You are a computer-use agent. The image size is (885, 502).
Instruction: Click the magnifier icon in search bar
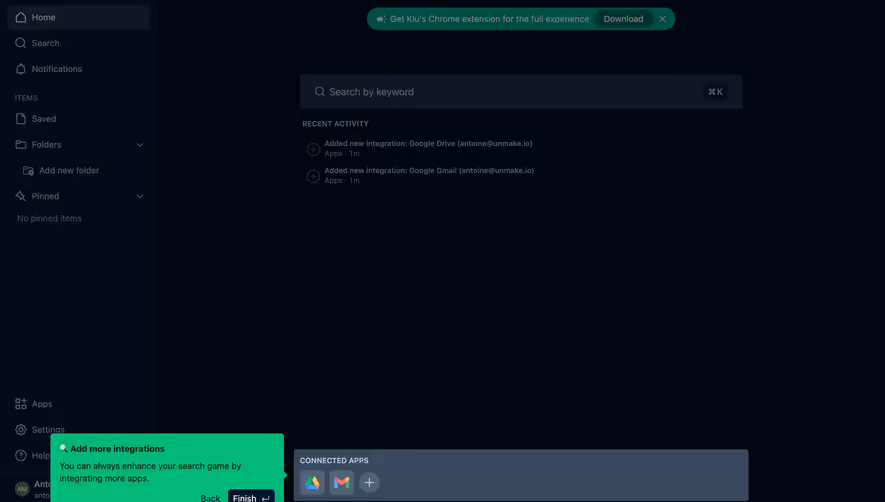point(320,91)
